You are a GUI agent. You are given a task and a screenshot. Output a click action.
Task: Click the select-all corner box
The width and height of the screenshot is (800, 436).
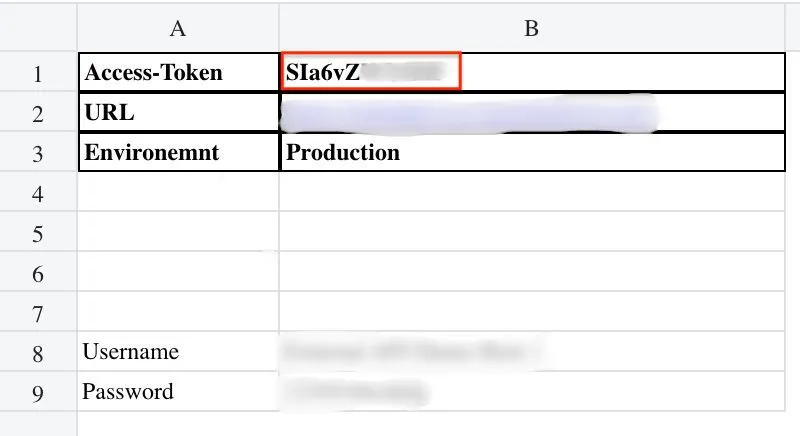38,29
